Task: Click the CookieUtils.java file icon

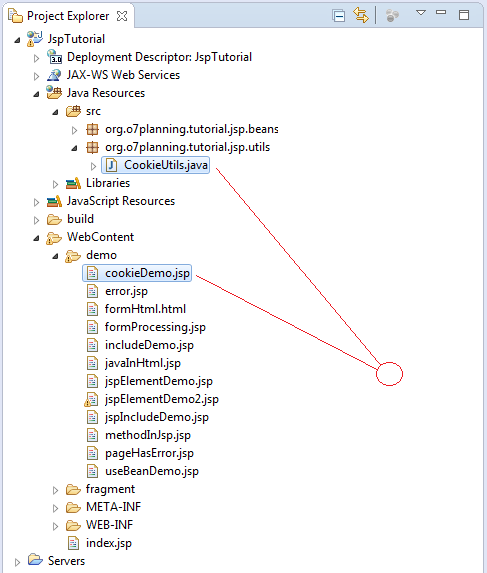Action: (111, 165)
